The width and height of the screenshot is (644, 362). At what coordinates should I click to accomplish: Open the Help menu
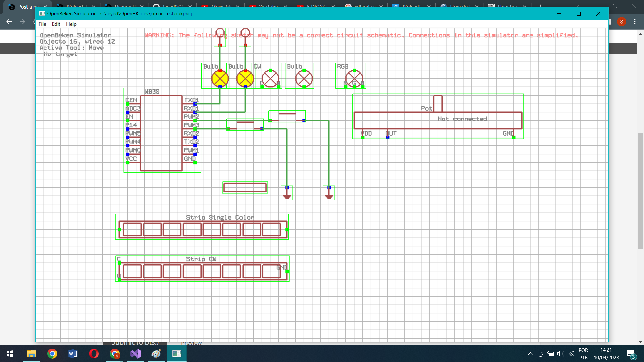pos(71,24)
